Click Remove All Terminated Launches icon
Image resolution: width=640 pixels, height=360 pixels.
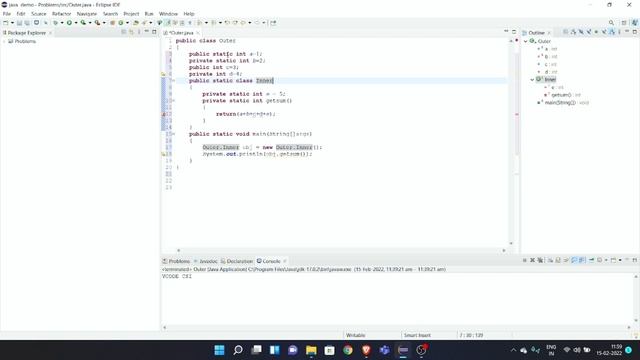click(540, 260)
